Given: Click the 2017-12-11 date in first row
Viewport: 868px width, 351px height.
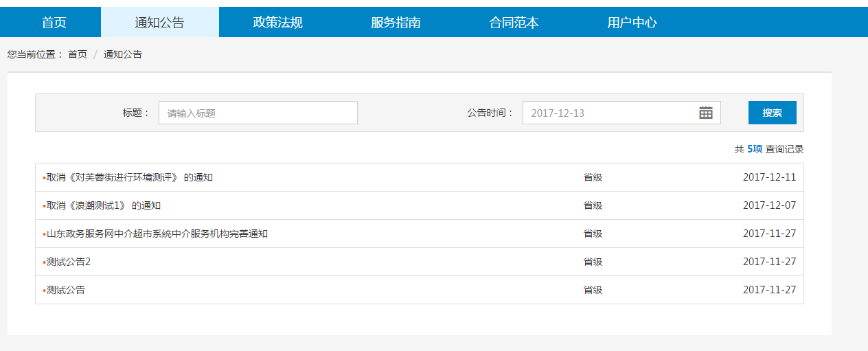Looking at the screenshot, I should point(769,177).
